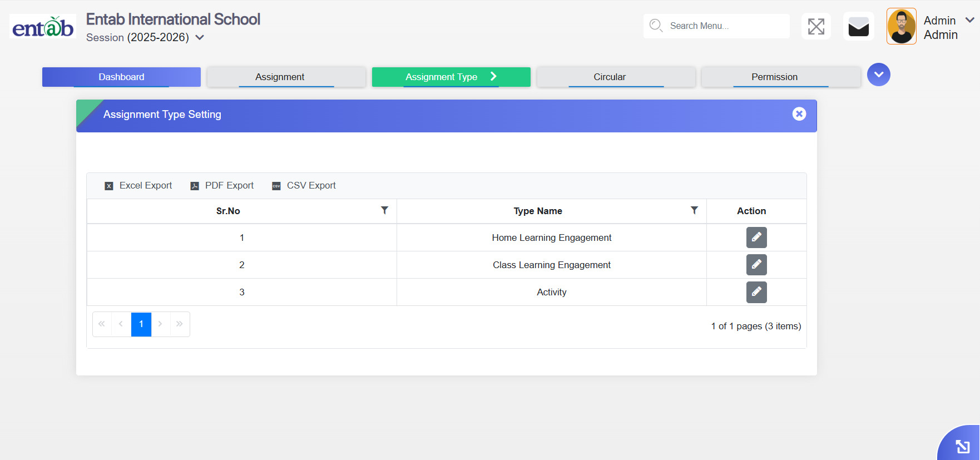The width and height of the screenshot is (980, 460).
Task: Filter the Sr.No column
Action: [384, 210]
